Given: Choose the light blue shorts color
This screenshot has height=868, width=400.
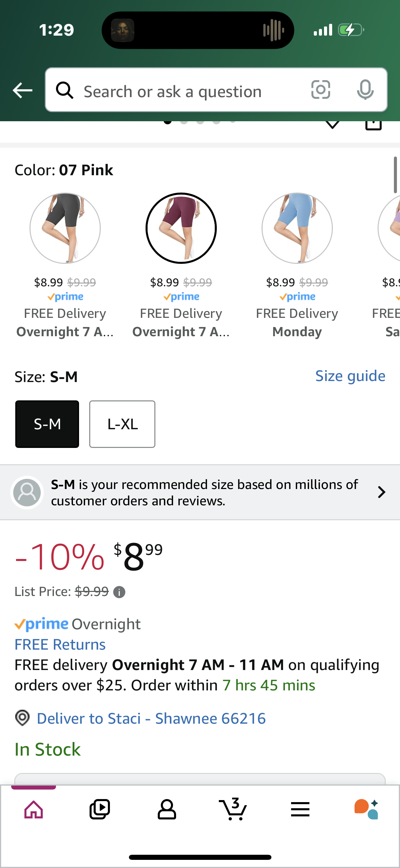Looking at the screenshot, I should tap(297, 228).
